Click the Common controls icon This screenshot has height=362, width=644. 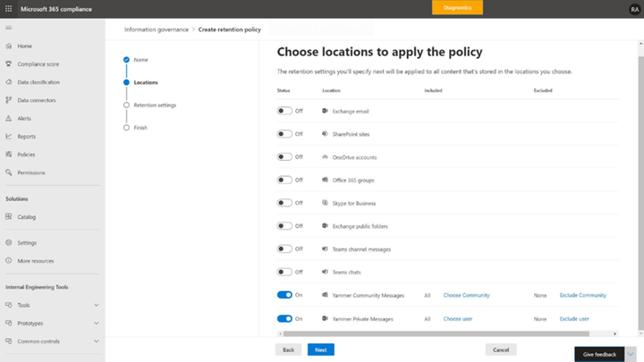(x=9, y=341)
